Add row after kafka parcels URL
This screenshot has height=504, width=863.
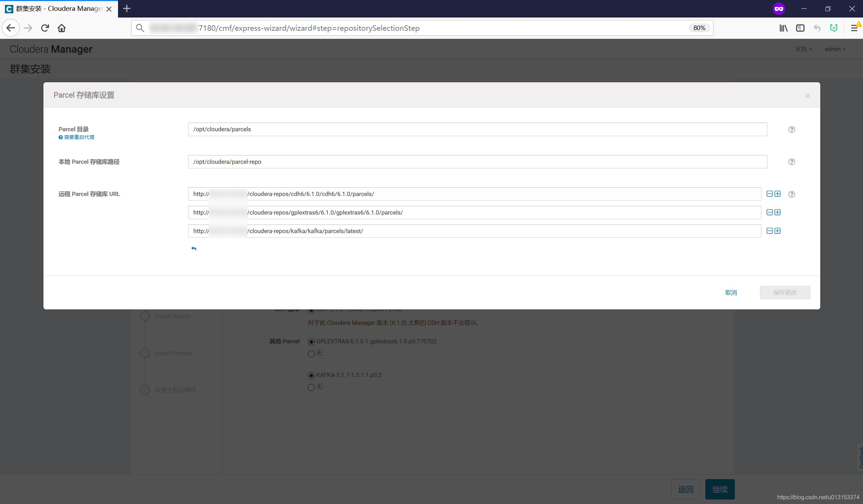778,231
